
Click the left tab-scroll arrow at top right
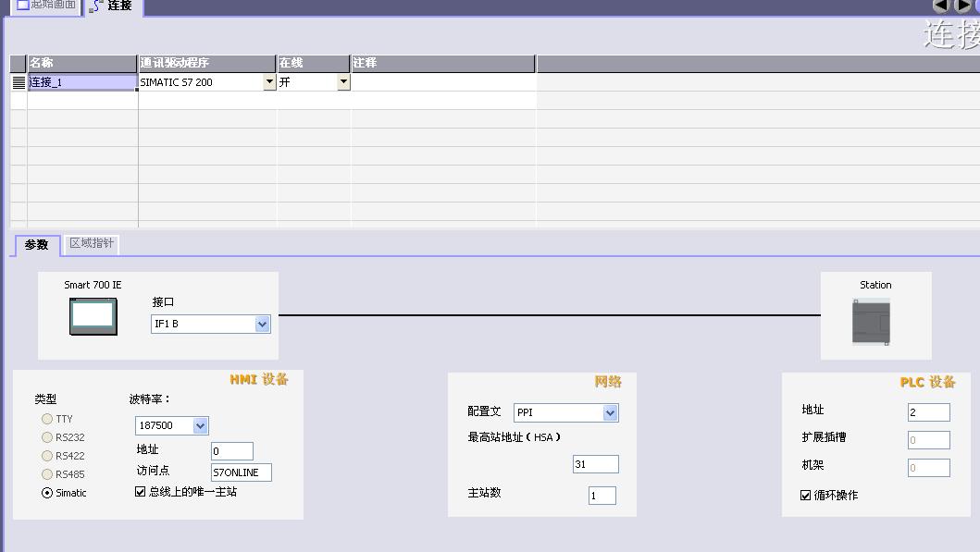click(x=940, y=6)
